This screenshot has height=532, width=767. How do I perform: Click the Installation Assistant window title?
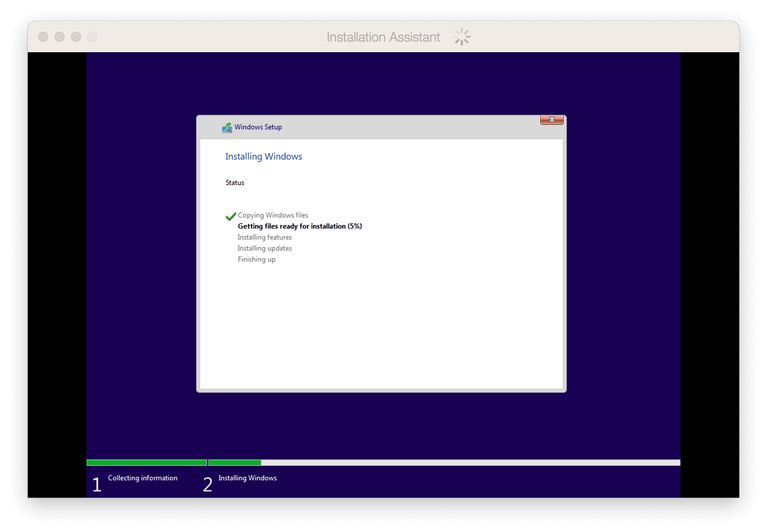click(383, 37)
